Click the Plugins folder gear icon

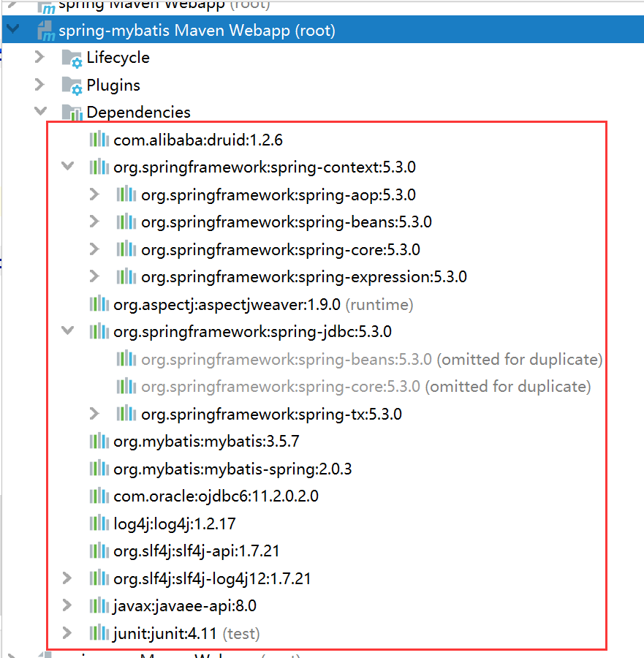click(72, 86)
